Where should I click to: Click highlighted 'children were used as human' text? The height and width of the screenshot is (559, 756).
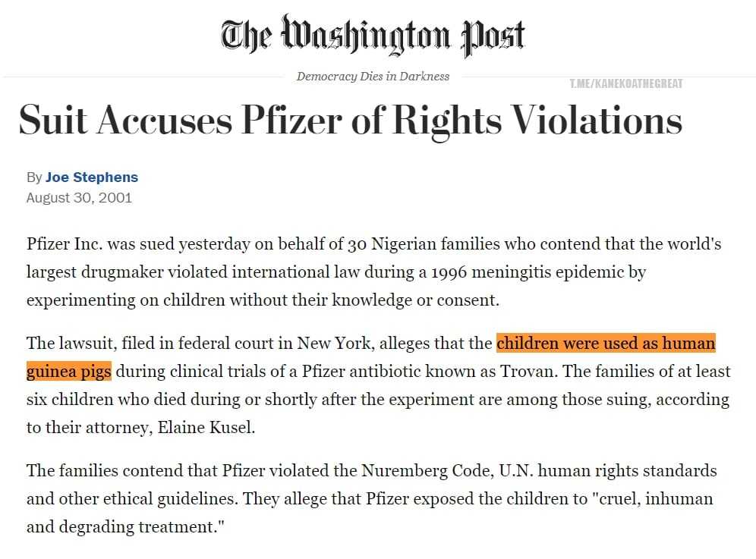606,344
